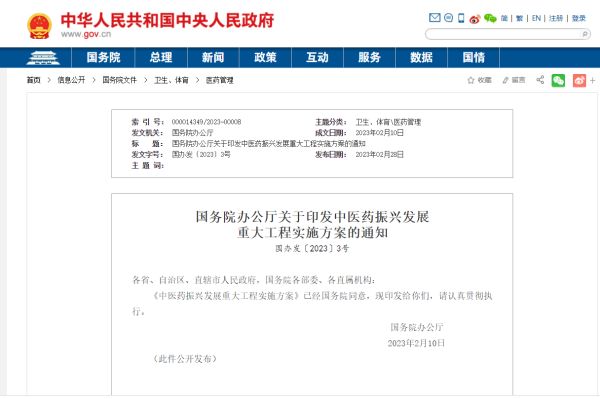Switch to traditional Chinese 繁
Image resolution: width=600 pixels, height=399 pixels.
coord(519,18)
